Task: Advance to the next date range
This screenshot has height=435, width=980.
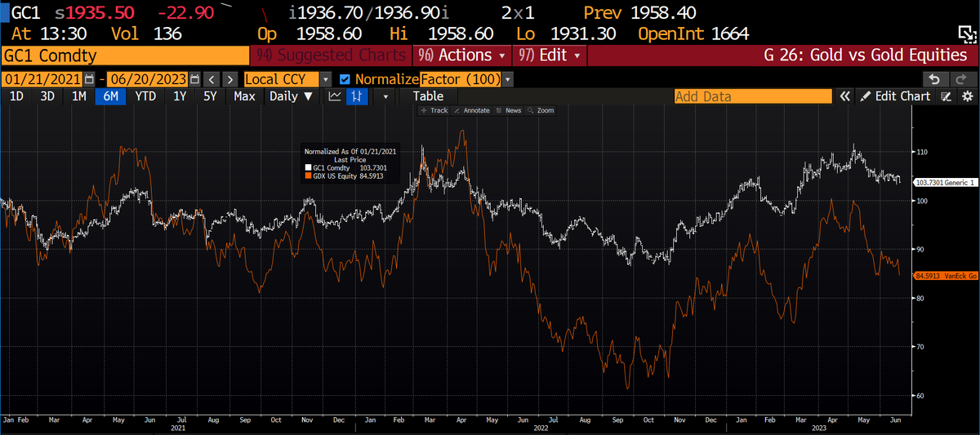Action: coord(231,80)
